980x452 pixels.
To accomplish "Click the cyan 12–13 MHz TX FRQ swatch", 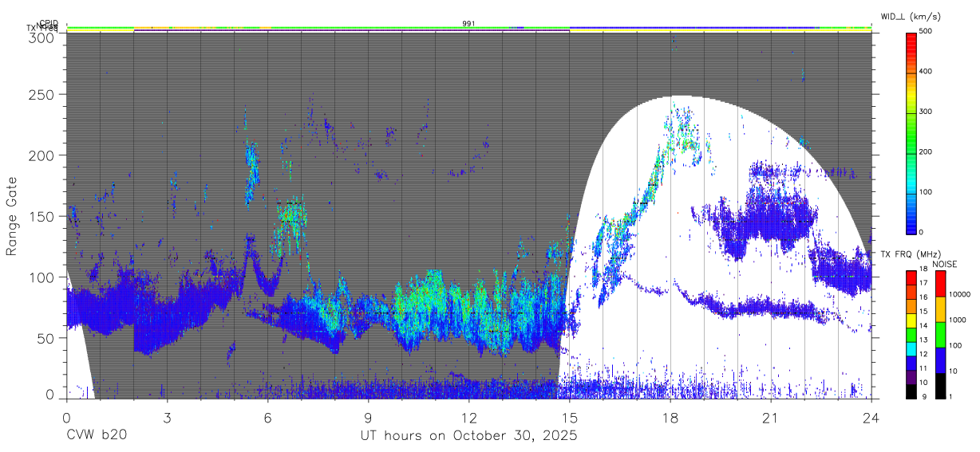I will (911, 348).
